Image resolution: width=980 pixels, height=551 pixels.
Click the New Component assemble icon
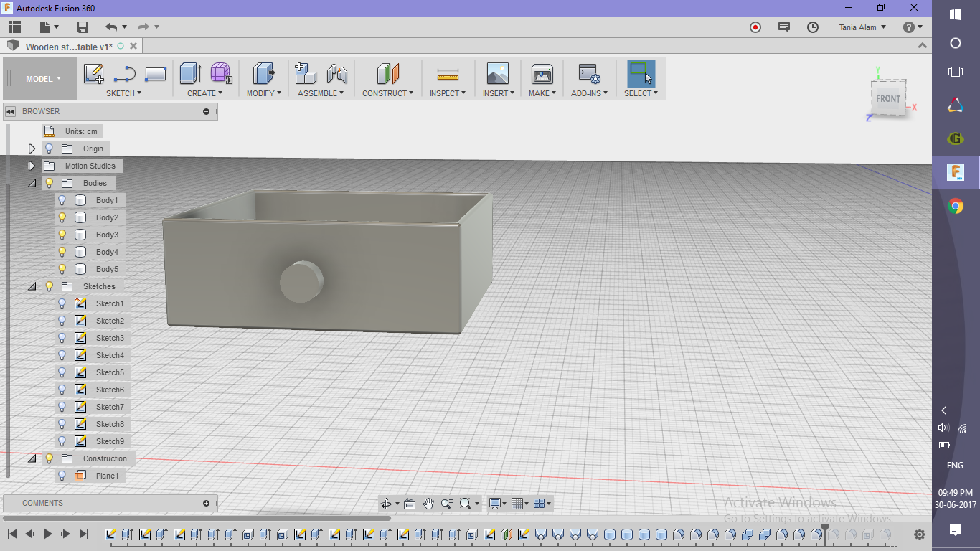[306, 74]
